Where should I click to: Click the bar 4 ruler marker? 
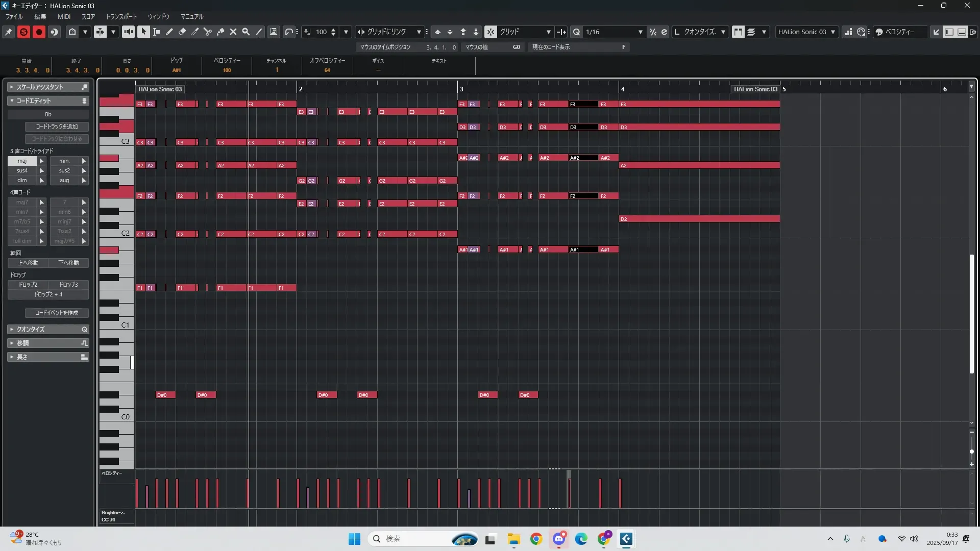coord(622,89)
